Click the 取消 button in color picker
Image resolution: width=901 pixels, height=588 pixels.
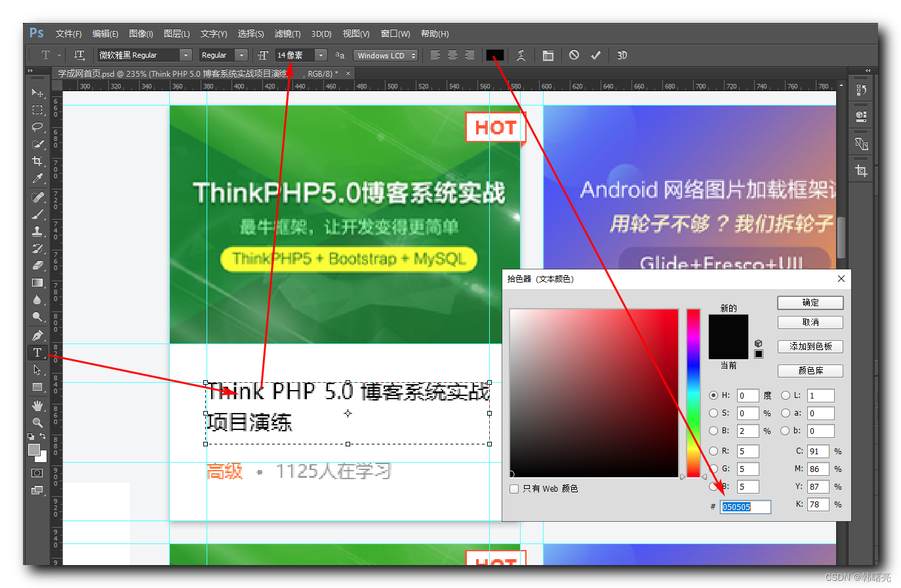811,323
